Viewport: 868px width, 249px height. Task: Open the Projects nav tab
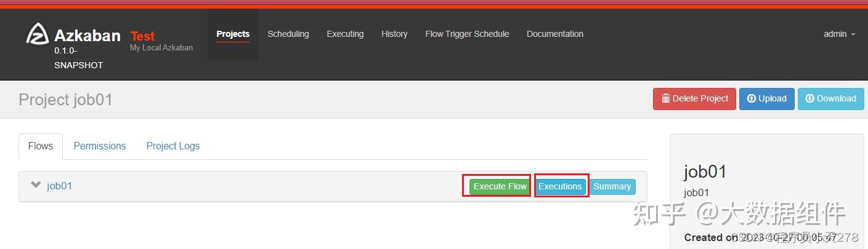(233, 34)
